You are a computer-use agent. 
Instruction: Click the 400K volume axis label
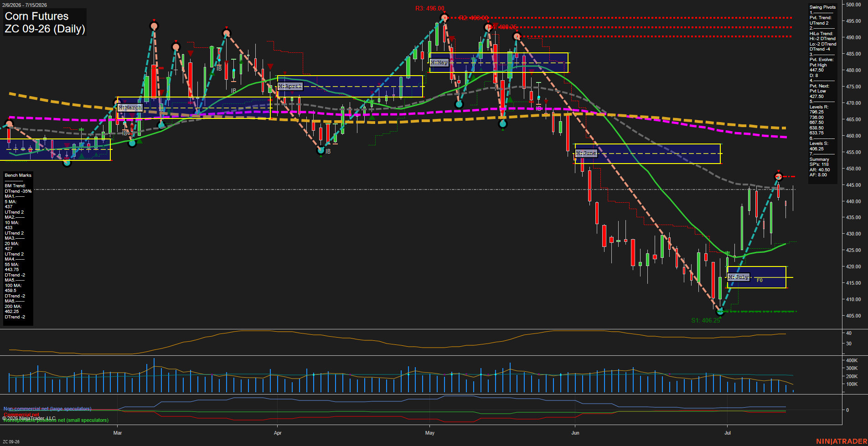(x=852, y=360)
